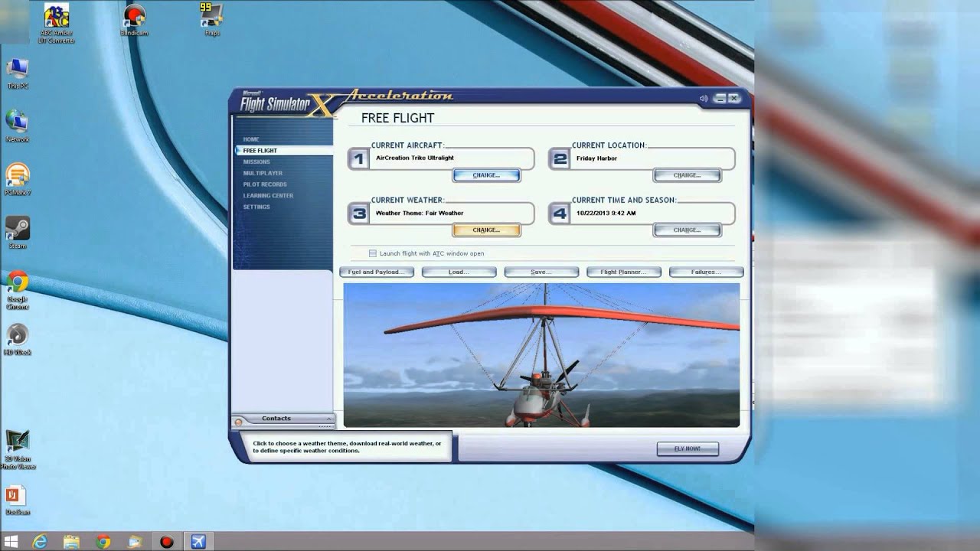Viewport: 980px width, 551px height.
Task: Open Fuel and Payload dialog
Action: (x=377, y=272)
